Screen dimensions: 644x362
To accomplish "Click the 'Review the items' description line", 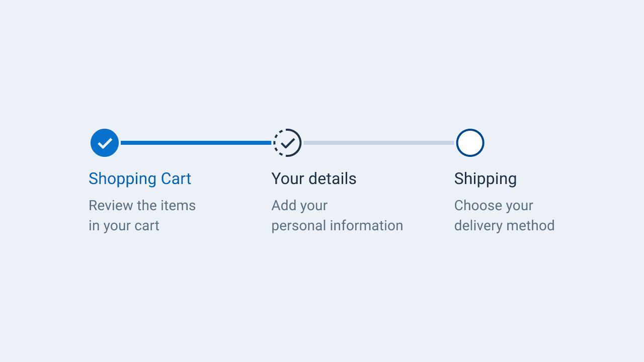I will click(x=142, y=205).
